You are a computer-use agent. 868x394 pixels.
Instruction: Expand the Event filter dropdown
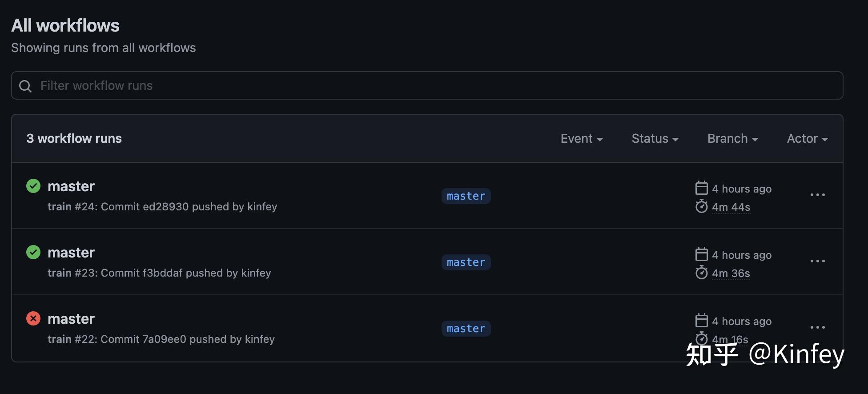tap(582, 139)
